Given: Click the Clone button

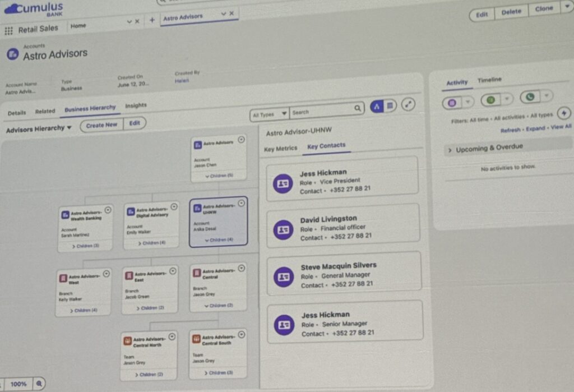Looking at the screenshot, I should [x=544, y=9].
